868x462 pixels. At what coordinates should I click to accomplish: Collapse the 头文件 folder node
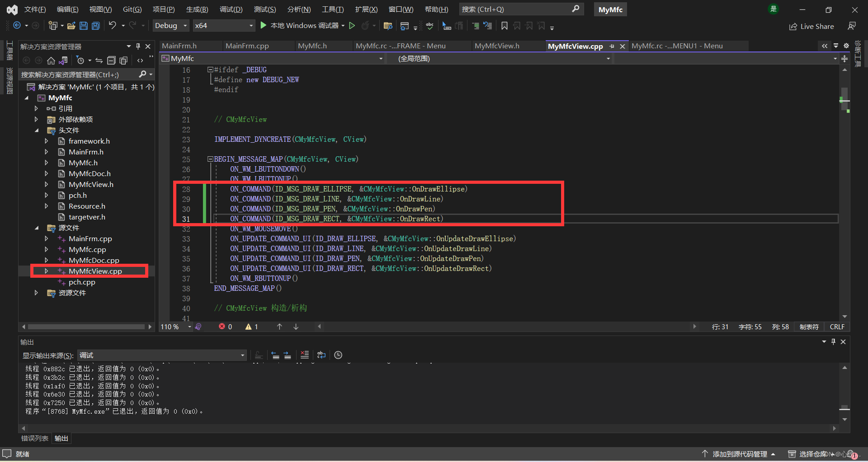point(37,130)
